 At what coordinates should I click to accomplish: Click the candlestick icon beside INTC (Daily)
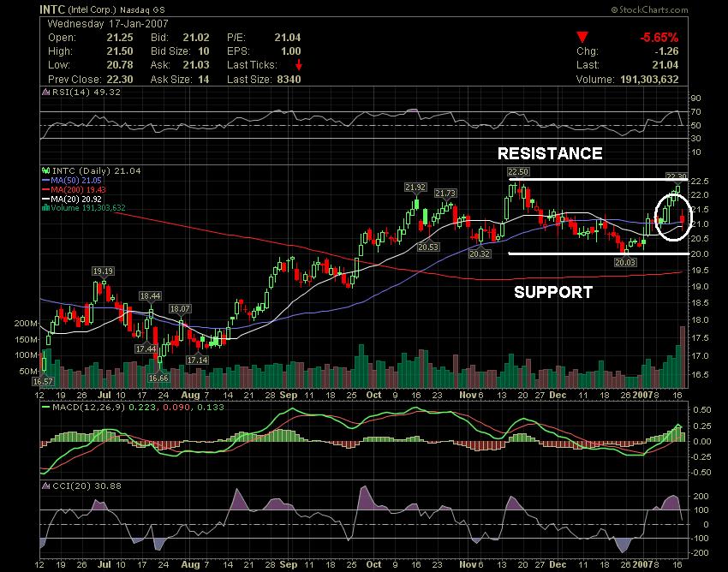46,171
